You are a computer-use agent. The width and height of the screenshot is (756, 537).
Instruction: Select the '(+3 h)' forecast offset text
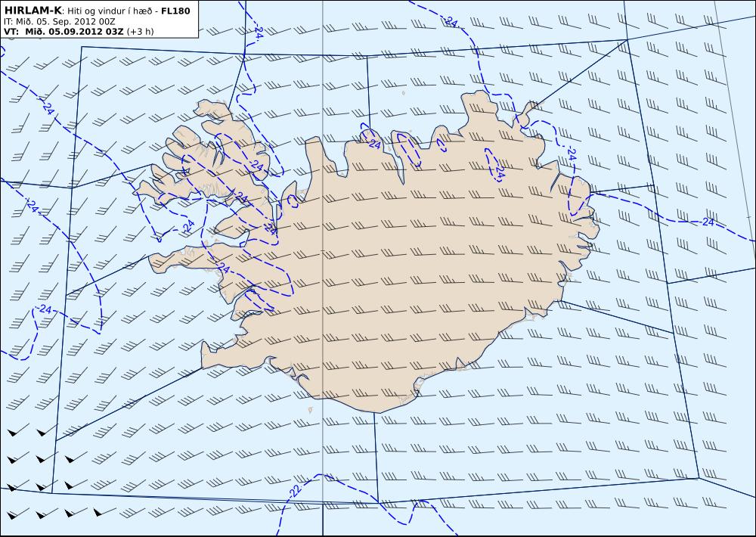click(x=141, y=32)
